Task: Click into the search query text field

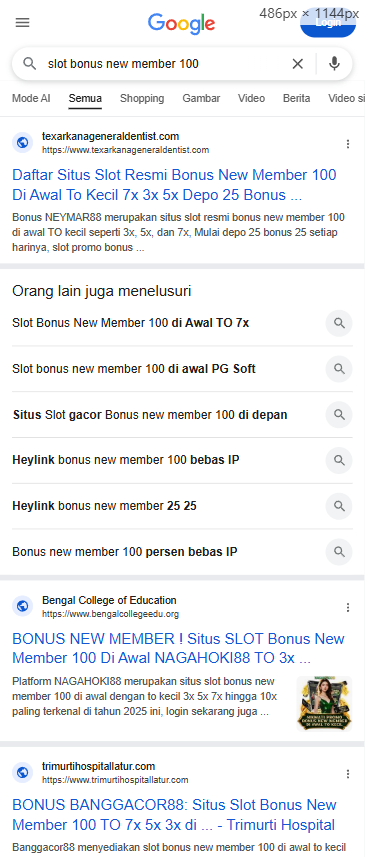Action: tap(164, 64)
